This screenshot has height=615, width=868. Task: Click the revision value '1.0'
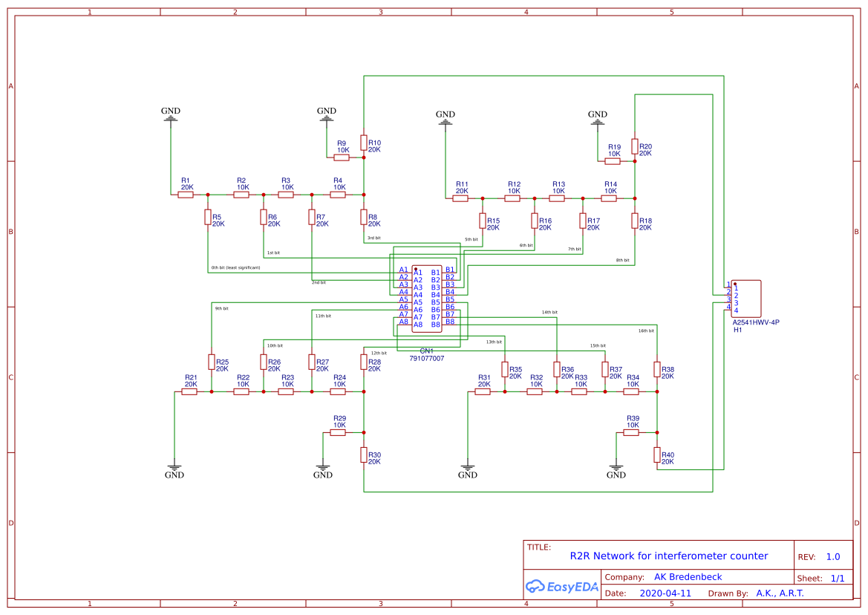point(833,557)
